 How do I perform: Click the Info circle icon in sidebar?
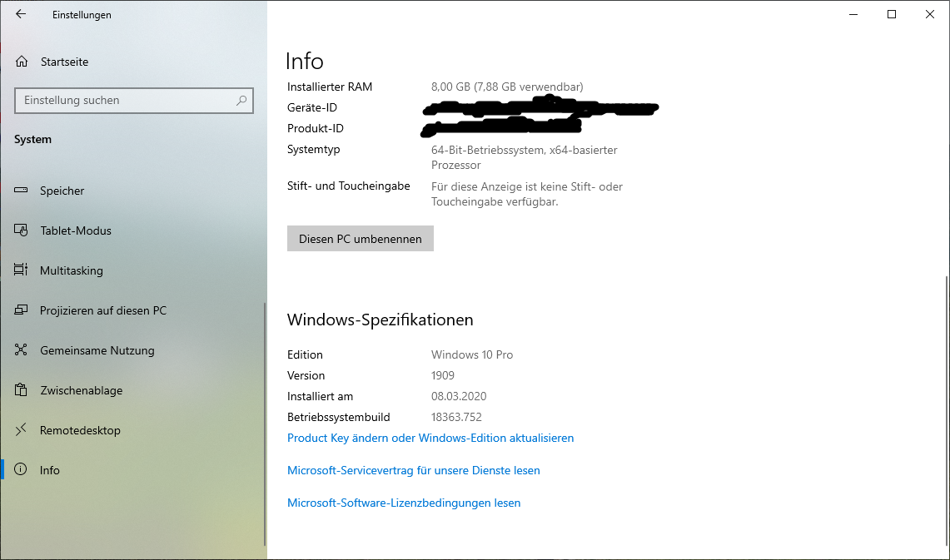pos(21,470)
